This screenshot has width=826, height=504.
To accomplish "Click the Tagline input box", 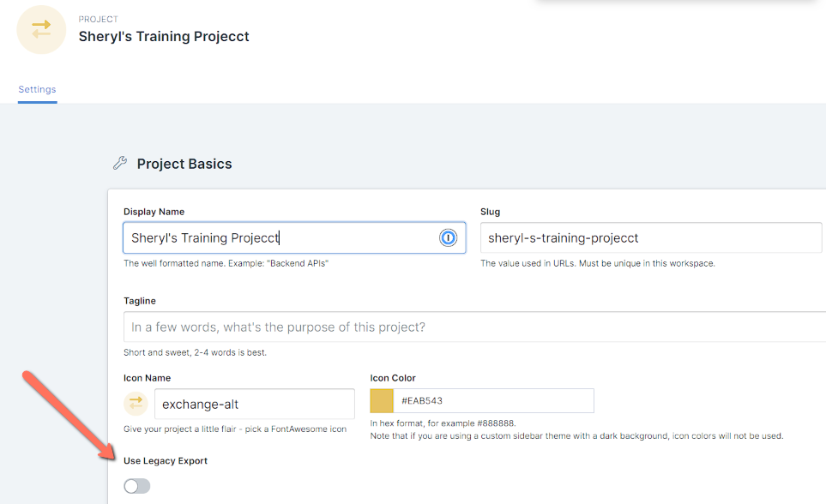I will point(472,327).
